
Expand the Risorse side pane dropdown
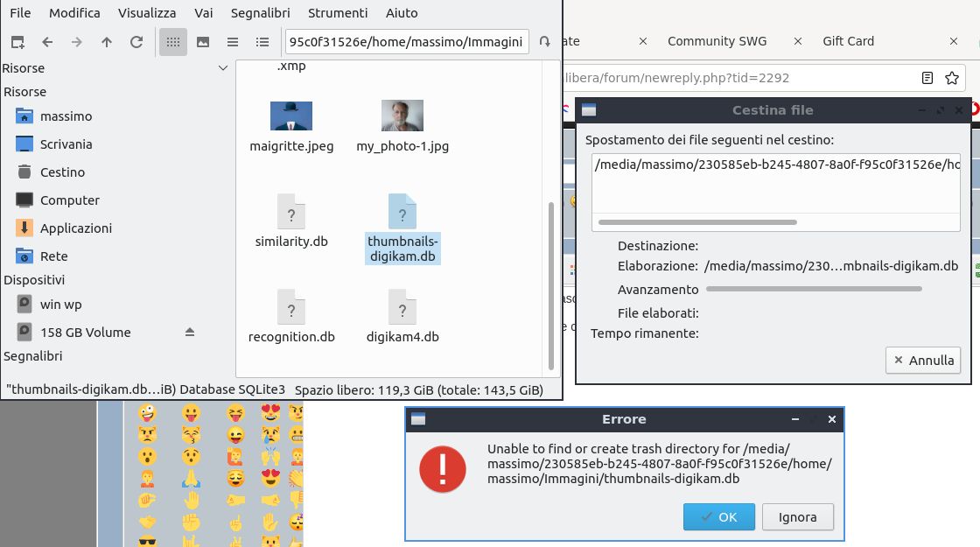tap(222, 68)
